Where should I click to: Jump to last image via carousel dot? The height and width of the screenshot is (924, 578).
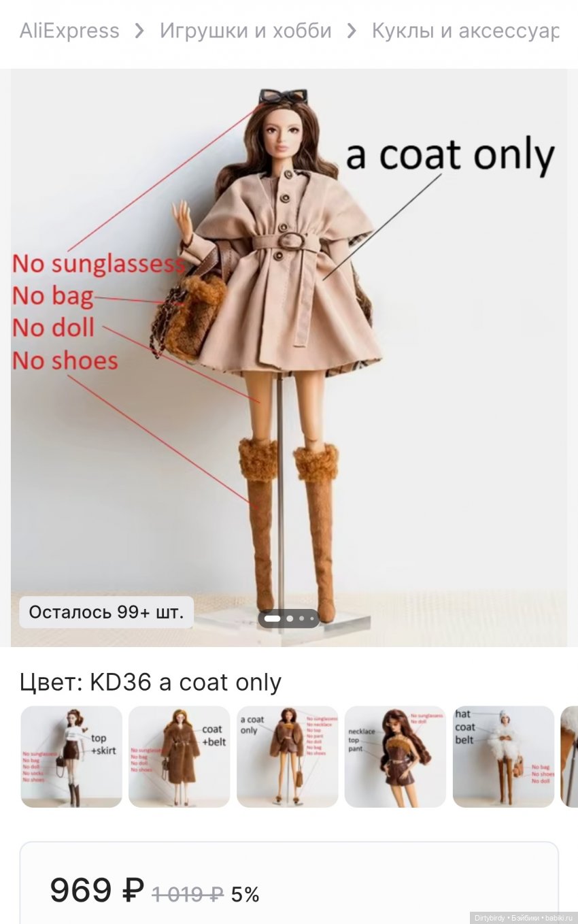click(311, 618)
